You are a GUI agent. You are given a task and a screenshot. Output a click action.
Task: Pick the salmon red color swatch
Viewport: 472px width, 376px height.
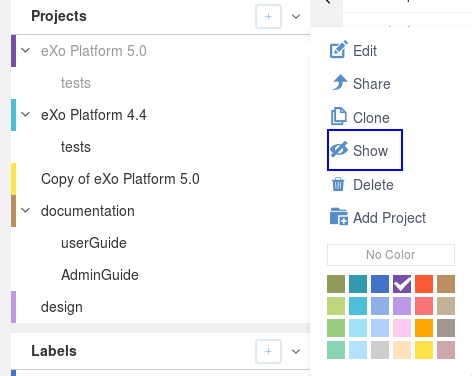[424, 306]
